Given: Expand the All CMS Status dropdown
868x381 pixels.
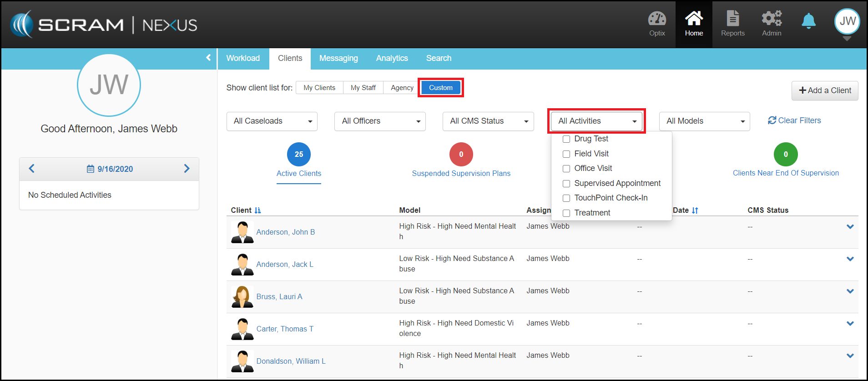Looking at the screenshot, I should click(x=488, y=121).
